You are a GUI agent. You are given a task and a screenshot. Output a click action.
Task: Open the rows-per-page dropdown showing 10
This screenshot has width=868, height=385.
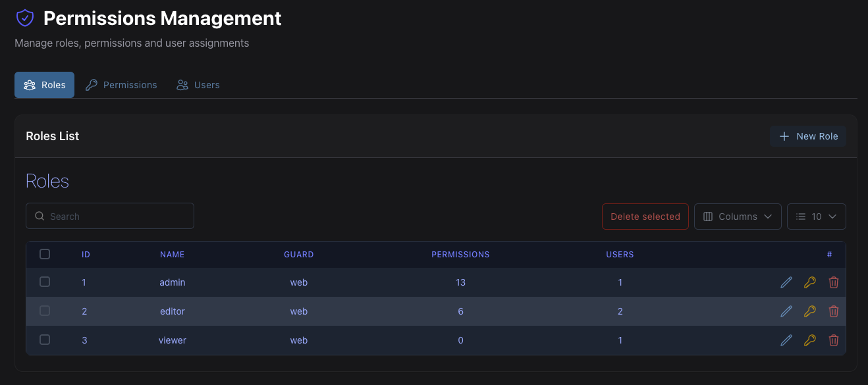point(817,216)
